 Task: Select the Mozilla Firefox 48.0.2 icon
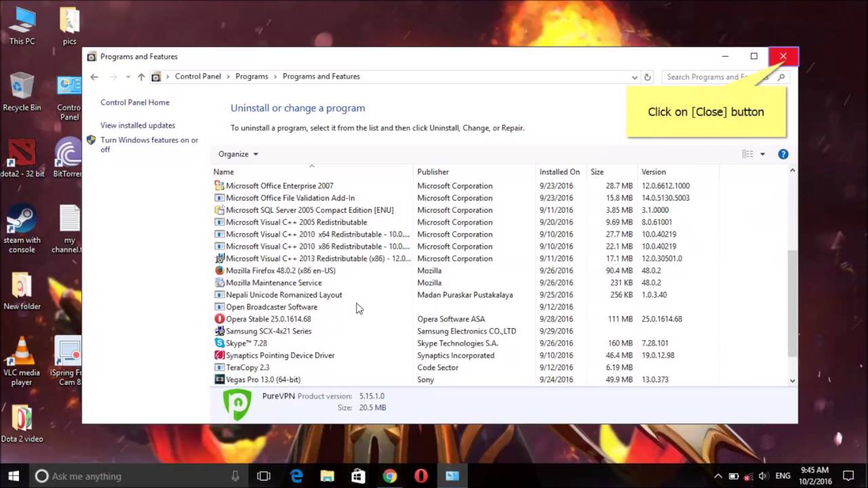tap(219, 270)
